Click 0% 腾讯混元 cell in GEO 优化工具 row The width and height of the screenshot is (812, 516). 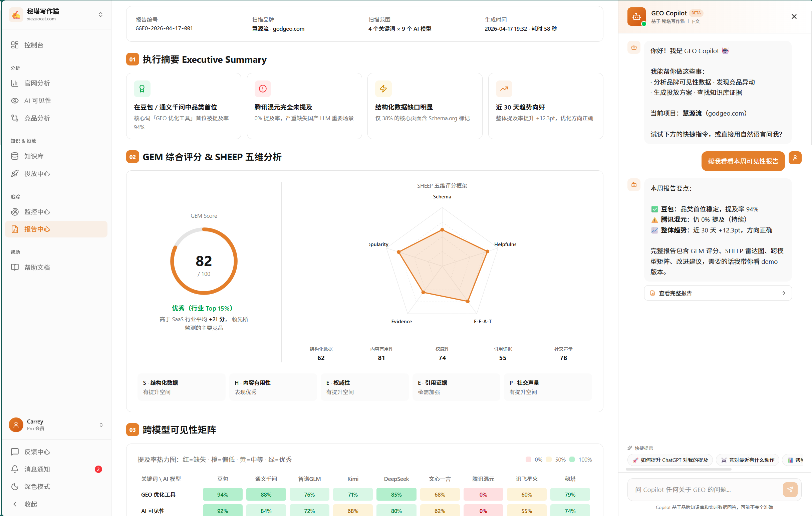click(x=483, y=494)
